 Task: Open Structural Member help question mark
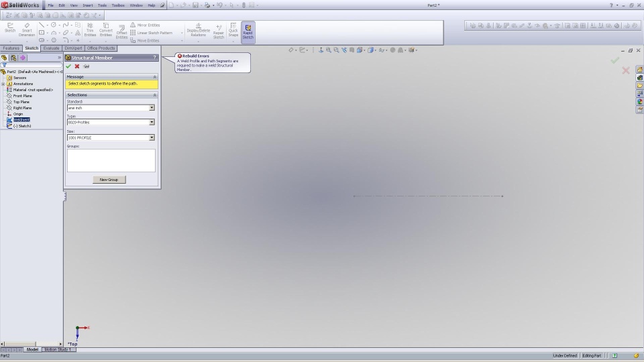coord(155,58)
